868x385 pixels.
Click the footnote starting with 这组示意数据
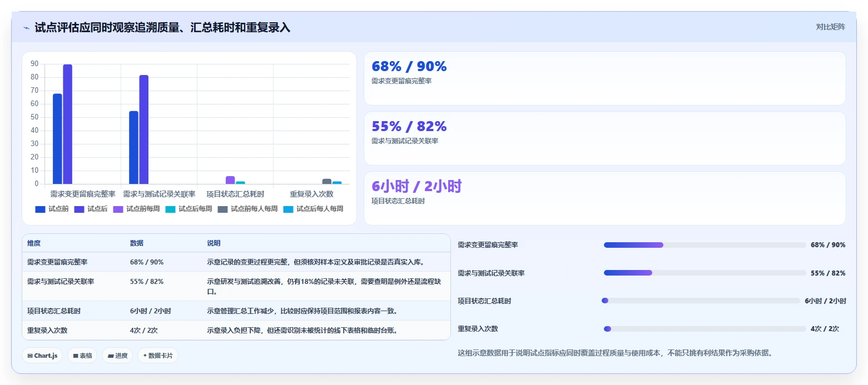click(x=615, y=353)
